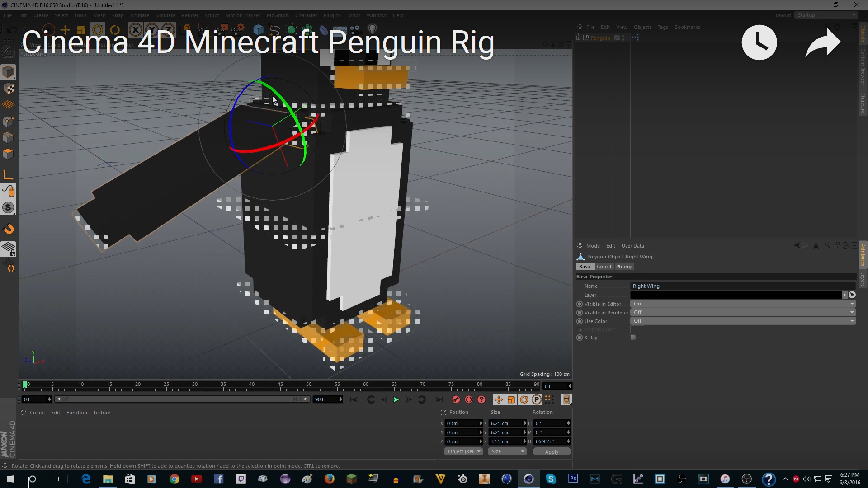
Task: Click frame 45 on the timeline ruler
Action: tap(280, 385)
